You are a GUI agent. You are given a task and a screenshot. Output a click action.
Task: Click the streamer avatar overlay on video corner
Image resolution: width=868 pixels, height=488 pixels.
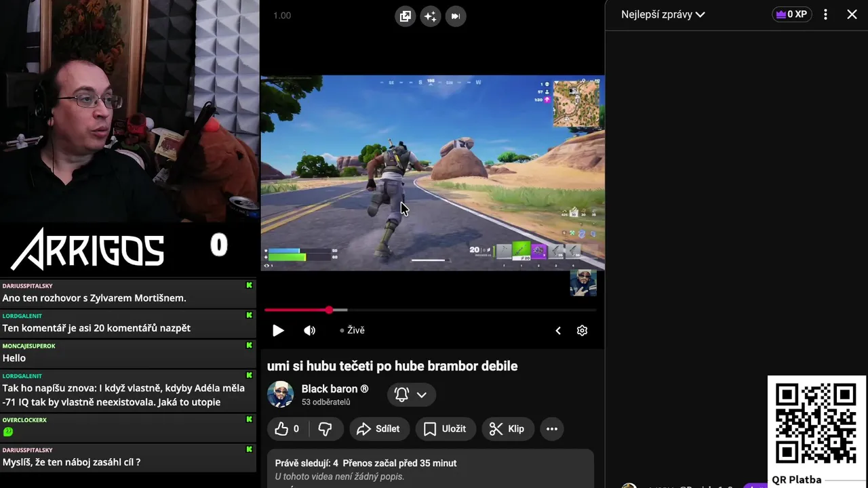583,283
